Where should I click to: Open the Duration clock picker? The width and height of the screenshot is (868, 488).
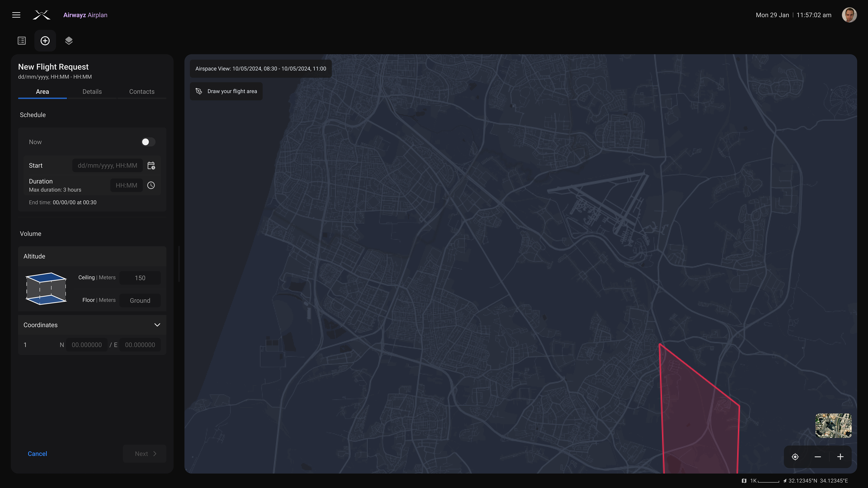click(151, 185)
